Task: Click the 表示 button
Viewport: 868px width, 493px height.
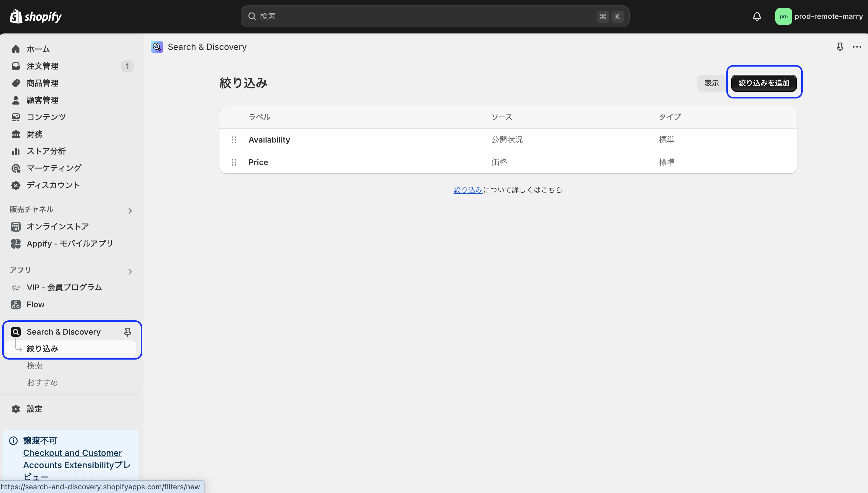Action: click(711, 83)
